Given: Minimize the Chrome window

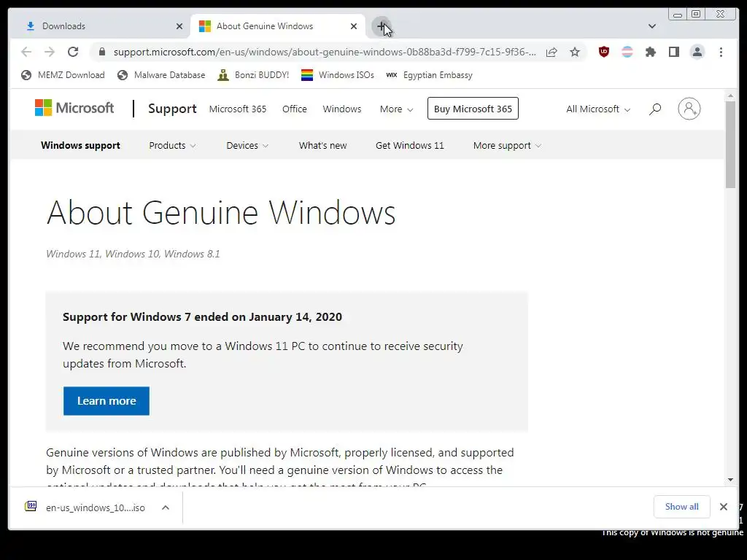Looking at the screenshot, I should click(678, 15).
